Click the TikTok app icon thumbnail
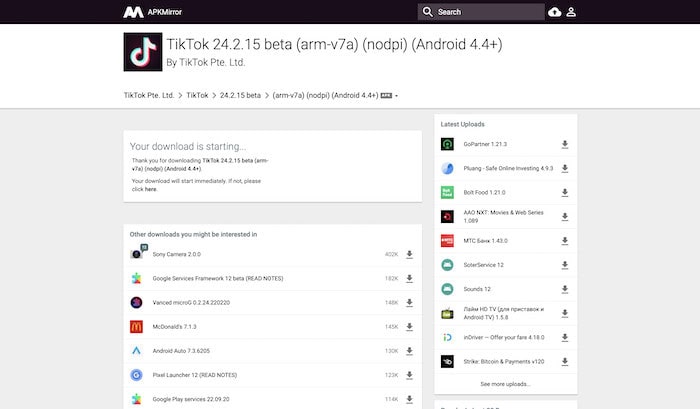Screen dimensions: 700x409 tap(143, 52)
